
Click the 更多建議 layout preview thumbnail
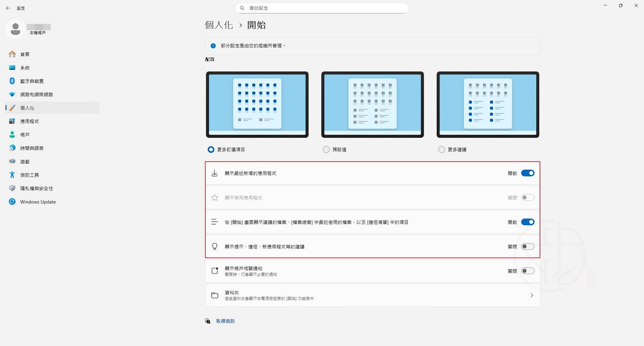point(488,105)
